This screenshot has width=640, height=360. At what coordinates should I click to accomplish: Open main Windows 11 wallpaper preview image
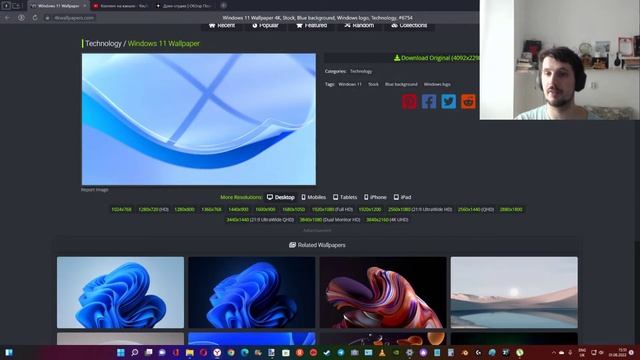pyautogui.click(x=199, y=119)
